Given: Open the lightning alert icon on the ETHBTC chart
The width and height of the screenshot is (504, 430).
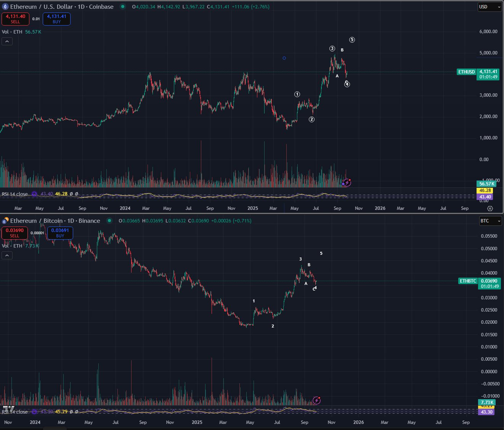Looking at the screenshot, I should [317, 400].
